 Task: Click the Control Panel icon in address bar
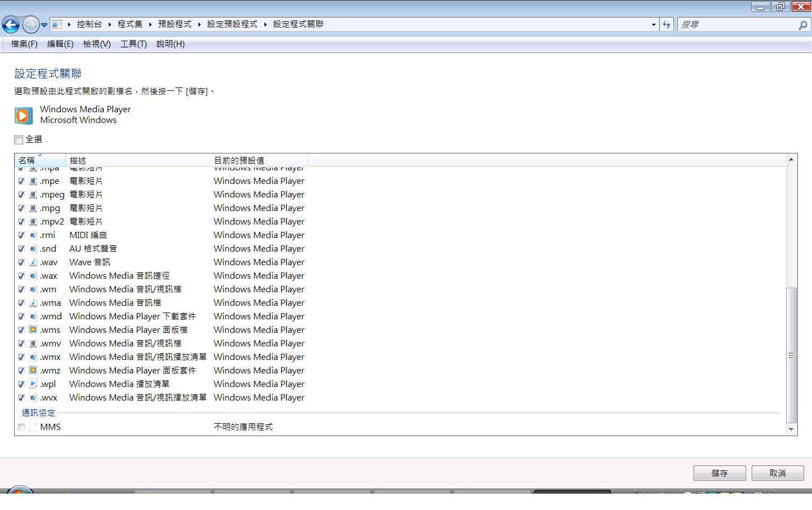[56, 24]
